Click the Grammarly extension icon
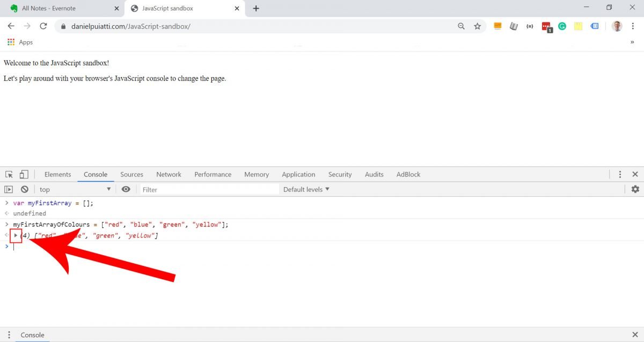This screenshot has width=644, height=342. click(562, 26)
